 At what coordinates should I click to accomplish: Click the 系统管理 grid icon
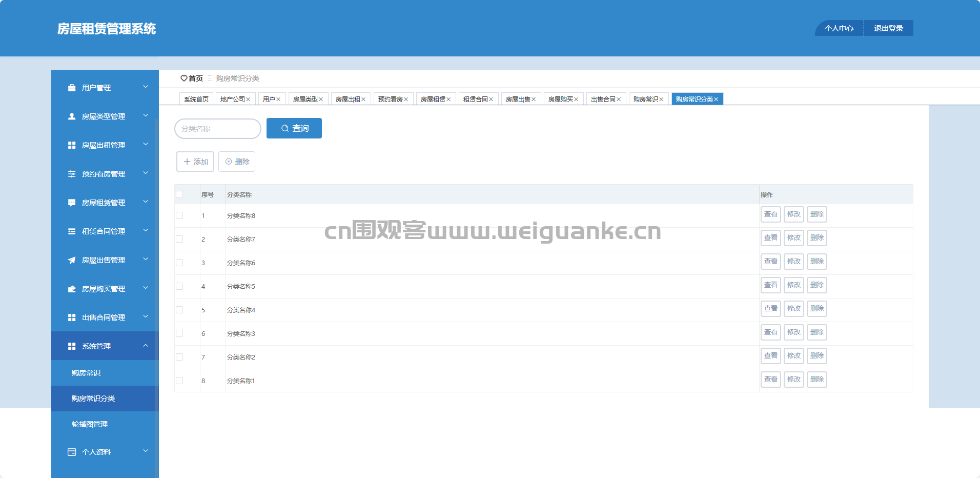[x=72, y=346]
